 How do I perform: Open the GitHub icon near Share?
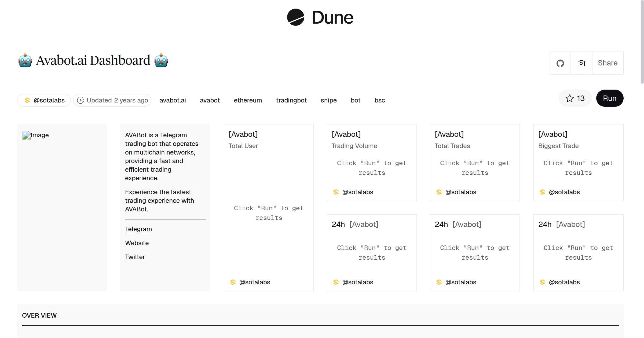coord(560,63)
